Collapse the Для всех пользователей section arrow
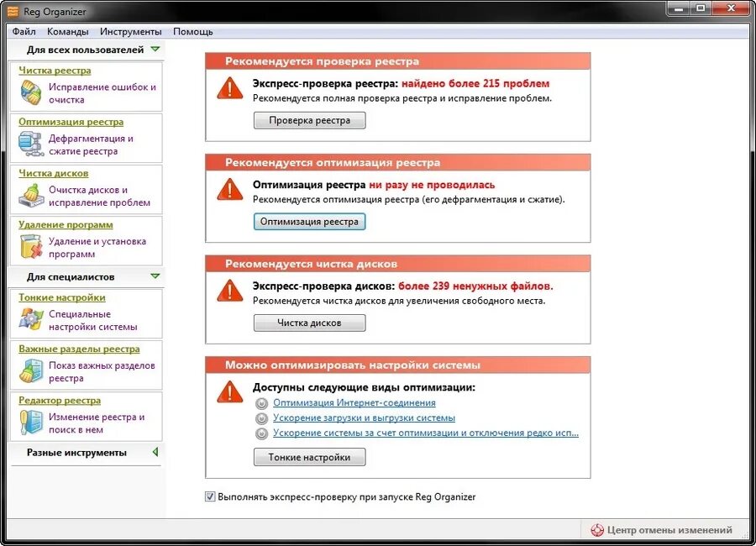 point(155,50)
